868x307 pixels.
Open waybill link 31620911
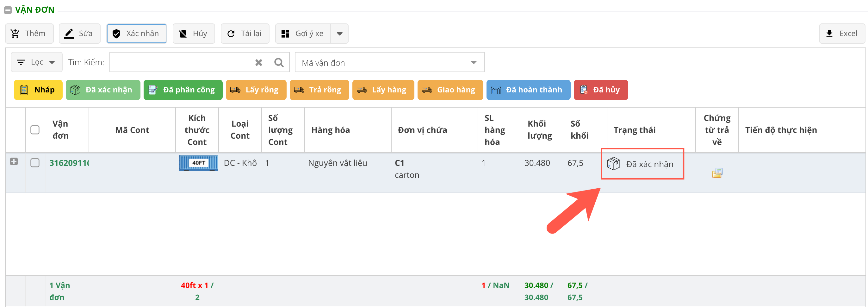point(69,163)
